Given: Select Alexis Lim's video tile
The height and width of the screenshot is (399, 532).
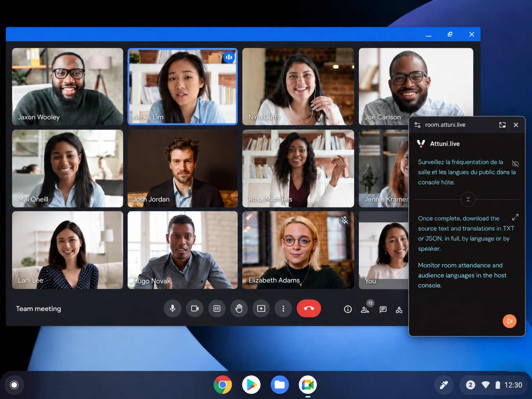Looking at the screenshot, I should point(183,87).
